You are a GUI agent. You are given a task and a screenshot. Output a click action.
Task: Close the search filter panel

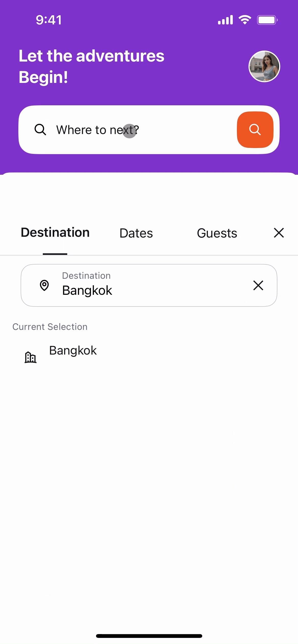tap(279, 233)
